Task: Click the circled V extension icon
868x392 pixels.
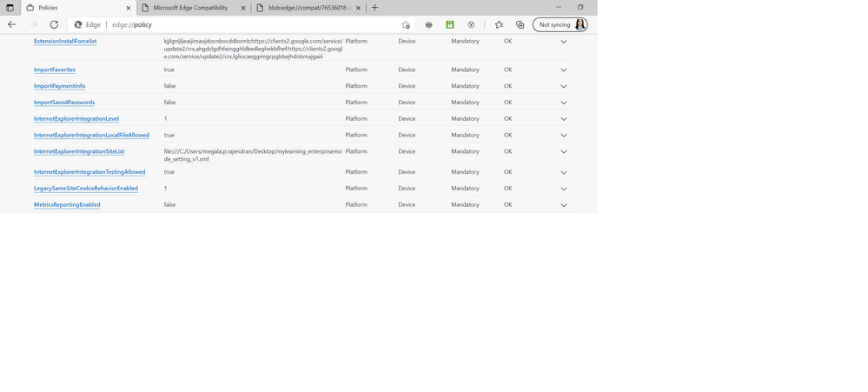Action: 471,25
